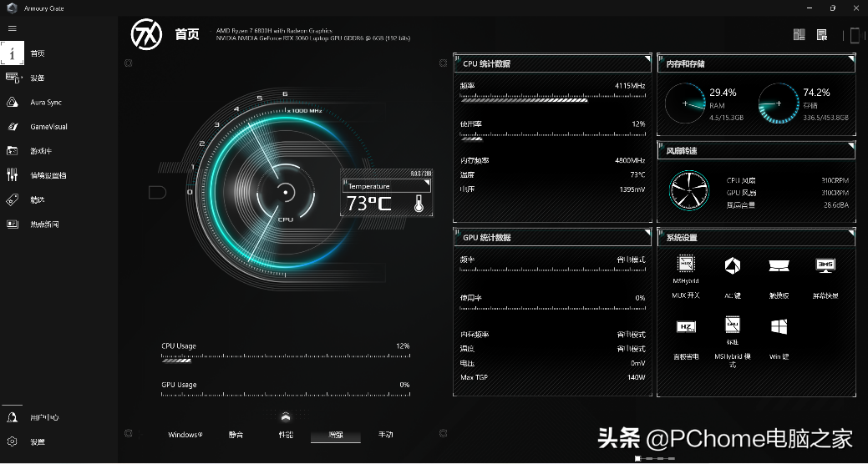Select the 静音 silent mode
Screen dimensions: 868x464
(236, 435)
